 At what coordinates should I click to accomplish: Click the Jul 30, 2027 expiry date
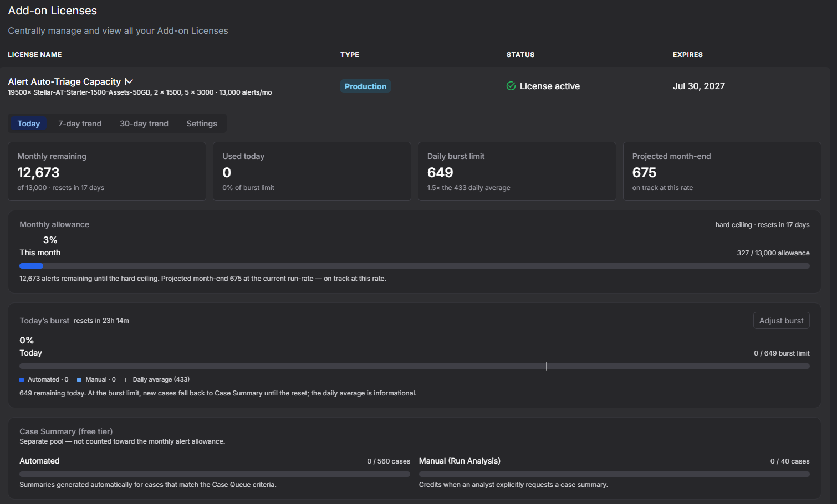[x=699, y=86]
